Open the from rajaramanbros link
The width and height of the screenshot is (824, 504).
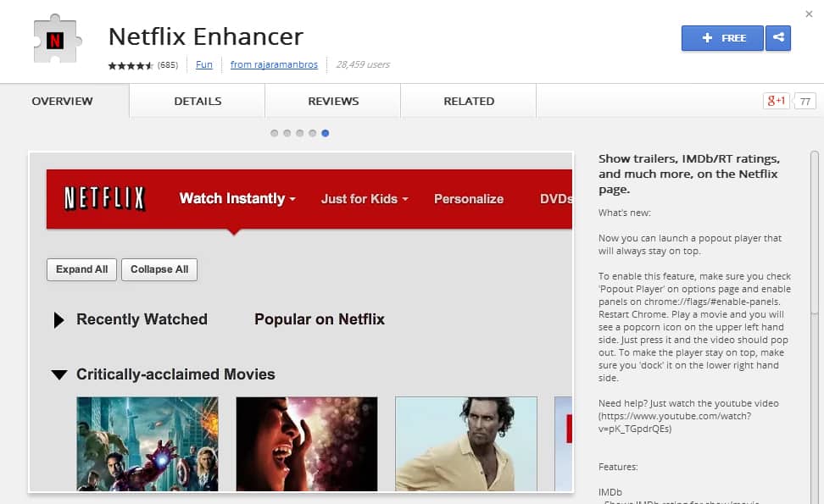point(274,64)
